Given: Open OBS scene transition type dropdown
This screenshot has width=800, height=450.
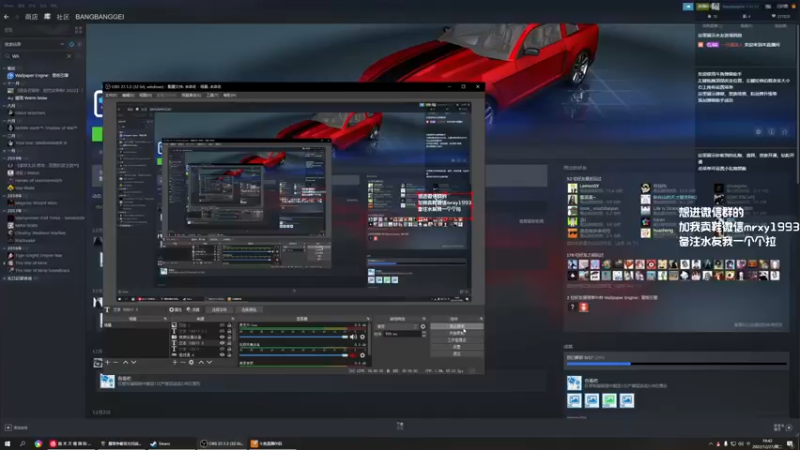Looking at the screenshot, I should (397, 327).
